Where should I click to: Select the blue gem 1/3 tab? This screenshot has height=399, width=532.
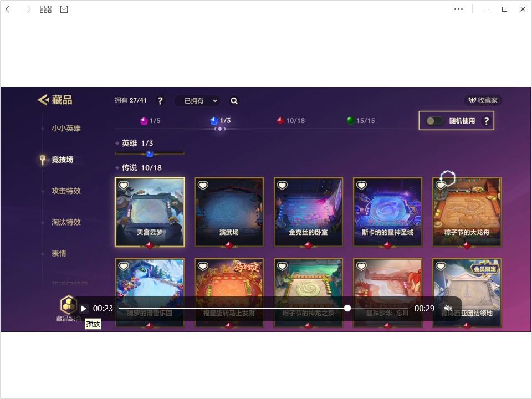(221, 120)
